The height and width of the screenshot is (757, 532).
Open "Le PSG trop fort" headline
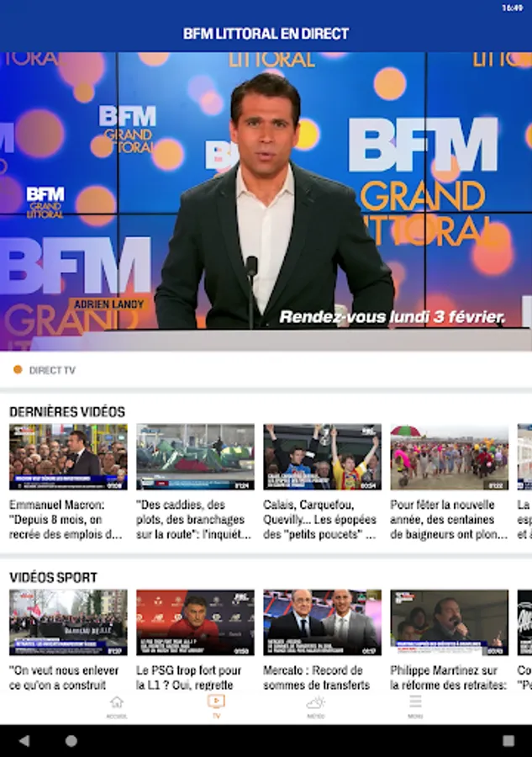coord(188,677)
